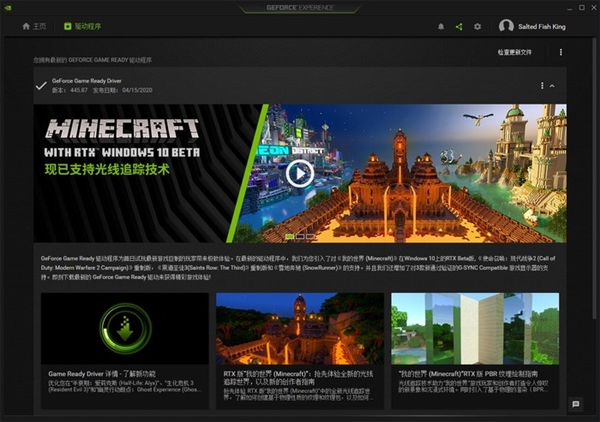Click the green share icon
Viewport: 600px width, 422px height.
[x=459, y=26]
